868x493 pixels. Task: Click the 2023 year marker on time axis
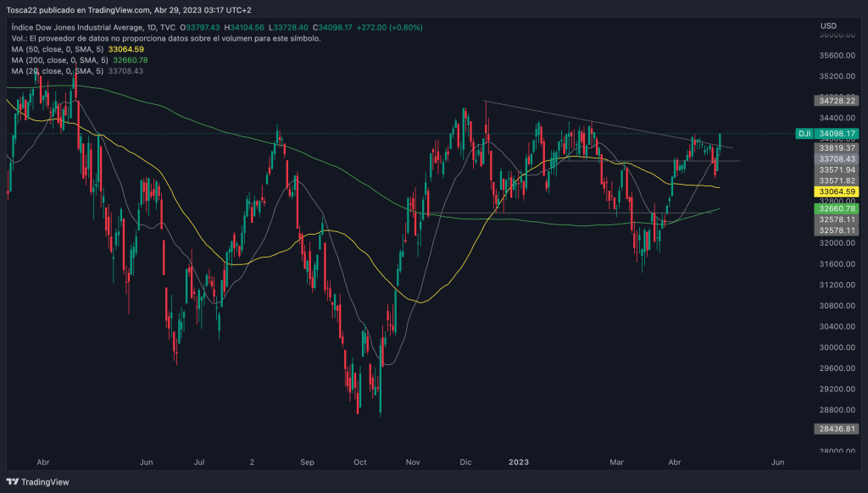tap(518, 463)
